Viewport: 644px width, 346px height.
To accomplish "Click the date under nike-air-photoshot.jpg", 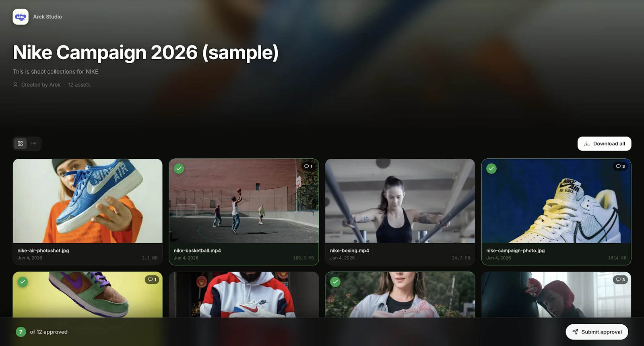I will (30, 258).
